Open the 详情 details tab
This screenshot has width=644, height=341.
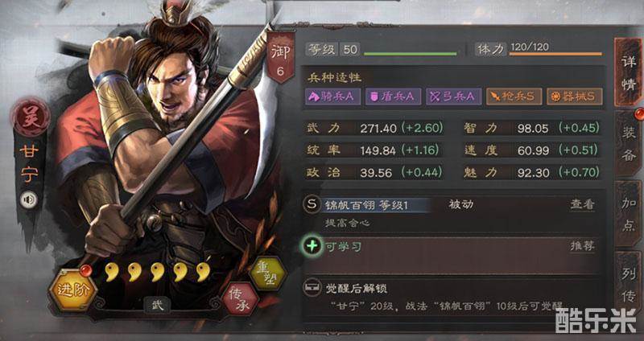pyautogui.click(x=628, y=72)
